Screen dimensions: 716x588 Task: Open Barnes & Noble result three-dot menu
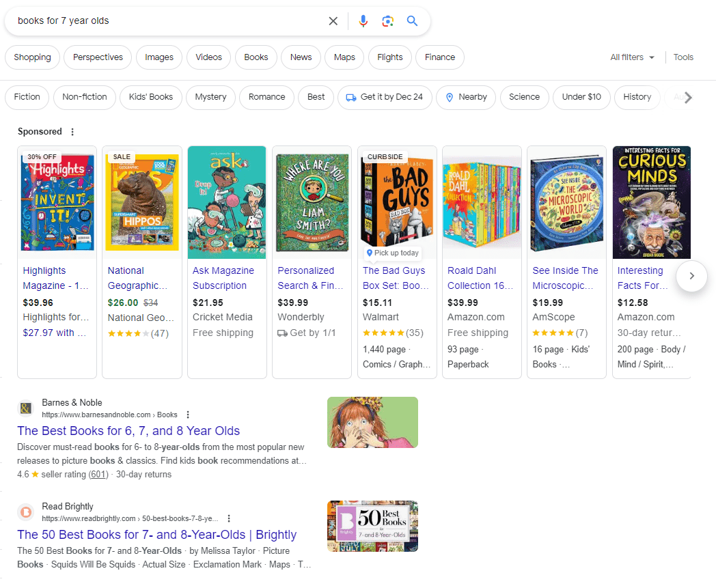(188, 415)
